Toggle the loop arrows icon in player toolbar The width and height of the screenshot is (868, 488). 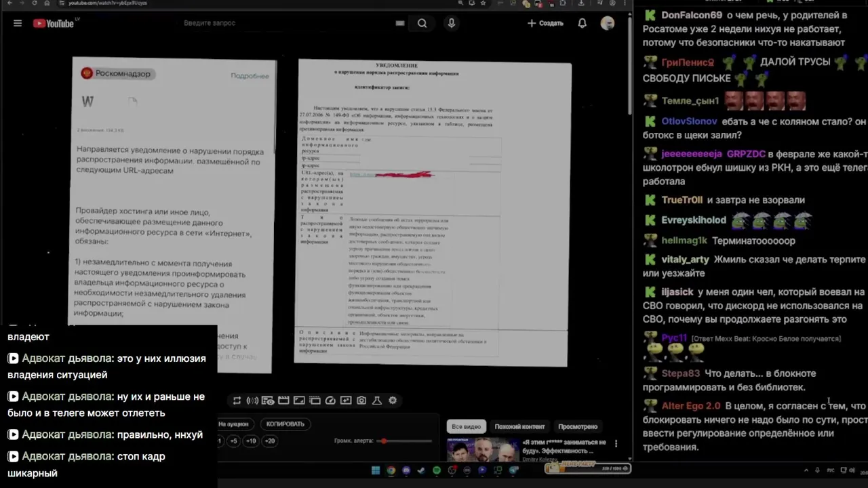pyautogui.click(x=237, y=401)
